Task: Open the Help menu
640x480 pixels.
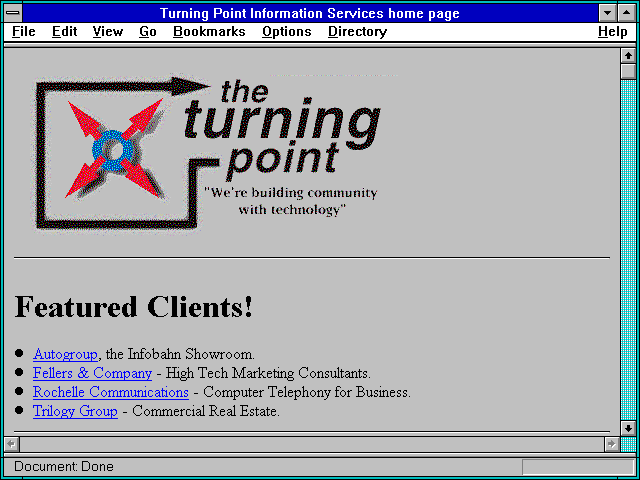Action: tap(613, 31)
